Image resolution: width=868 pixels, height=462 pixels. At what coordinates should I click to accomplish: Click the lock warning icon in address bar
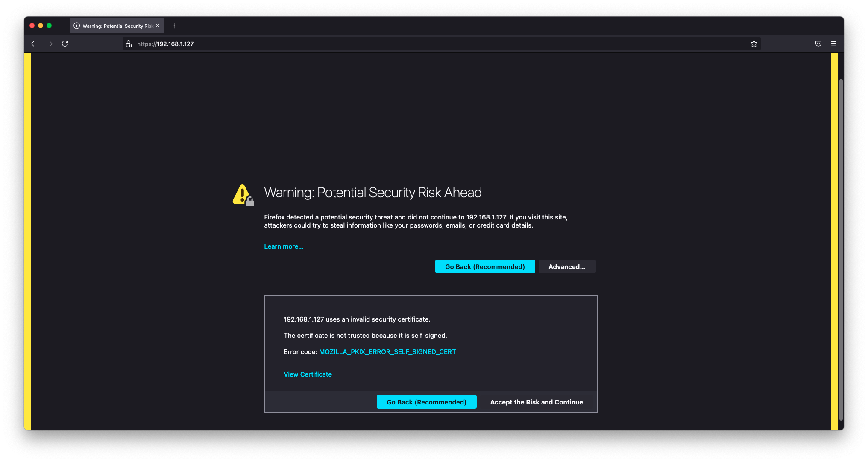[x=129, y=44]
